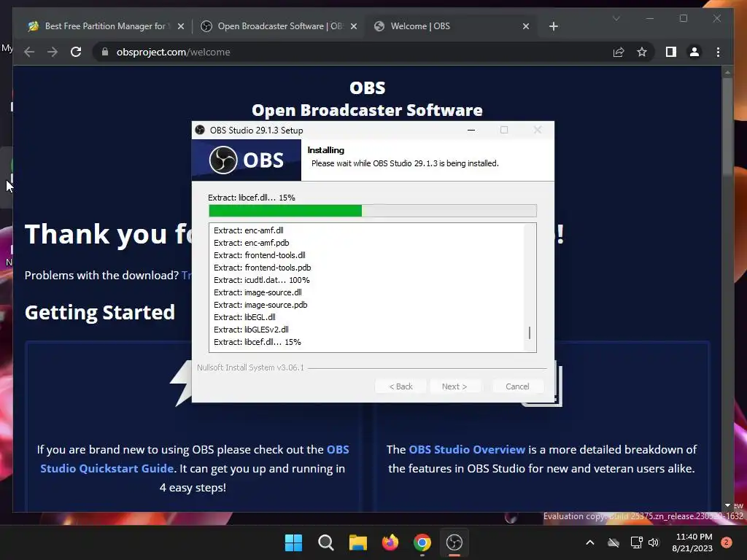Open the Windows Start menu
This screenshot has width=747, height=560.
pos(293,542)
